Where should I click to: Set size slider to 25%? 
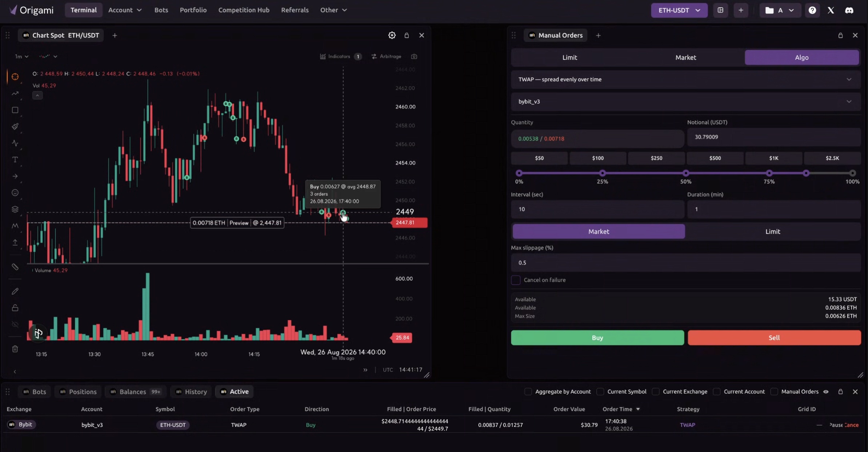[602, 173]
